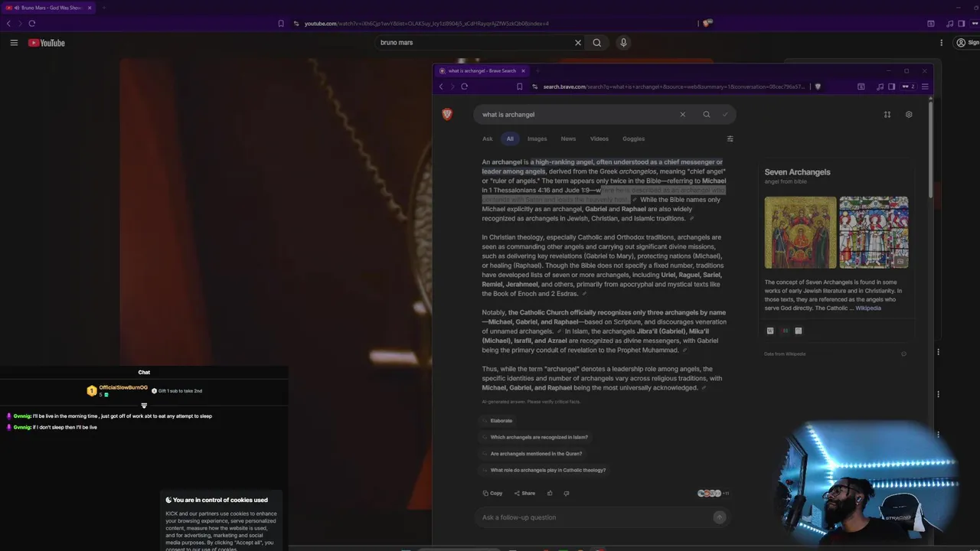
Task: Select the All results tab
Action: pos(510,139)
